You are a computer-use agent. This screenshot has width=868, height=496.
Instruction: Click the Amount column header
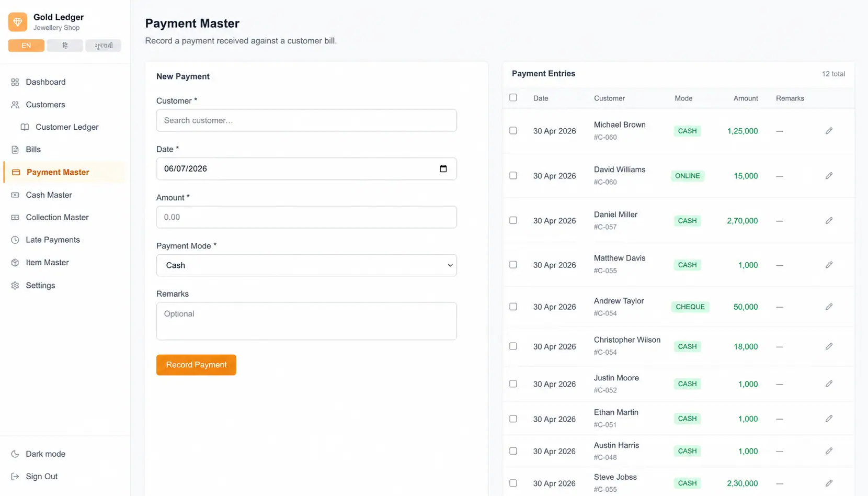click(746, 98)
